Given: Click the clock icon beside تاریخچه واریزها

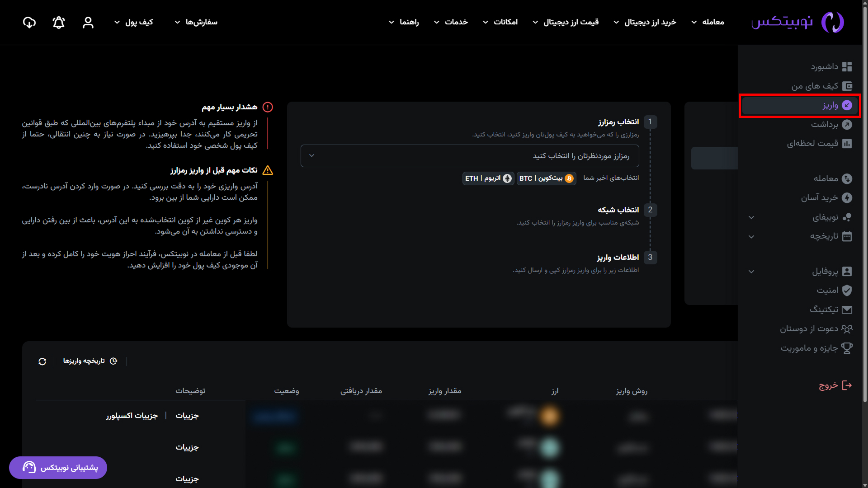Looking at the screenshot, I should (113, 361).
